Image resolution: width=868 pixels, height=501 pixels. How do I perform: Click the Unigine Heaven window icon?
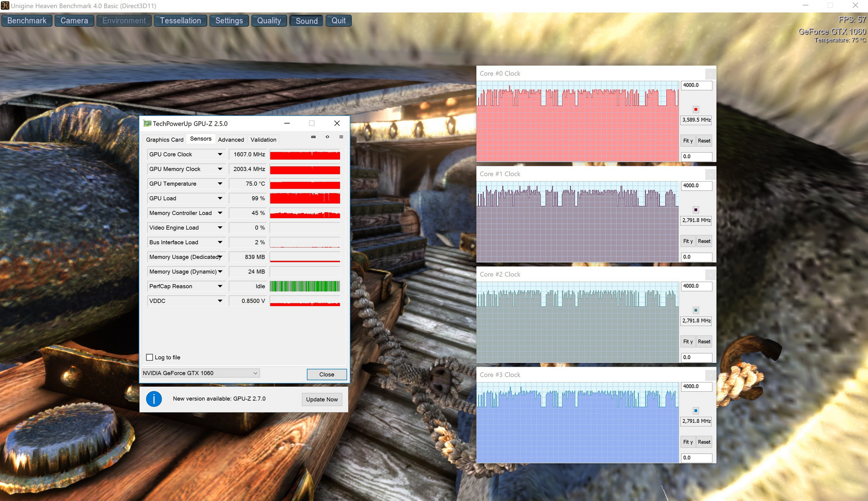coord(5,5)
